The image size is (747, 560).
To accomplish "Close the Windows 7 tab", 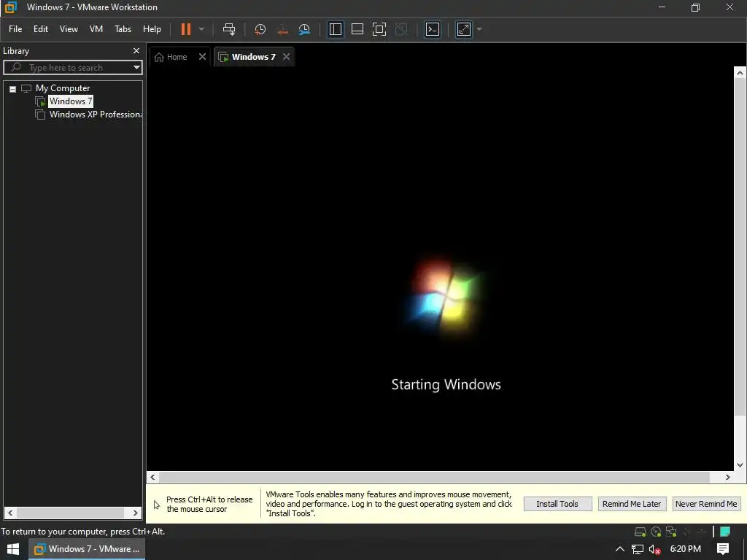I will (x=286, y=57).
